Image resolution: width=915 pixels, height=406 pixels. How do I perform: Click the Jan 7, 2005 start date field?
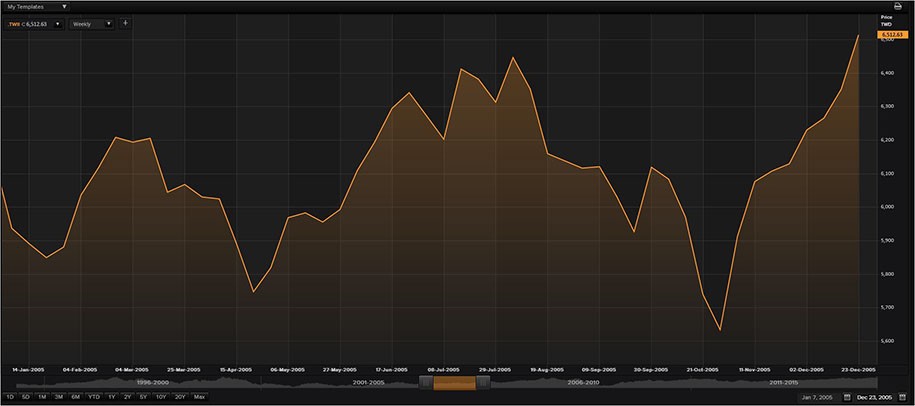[x=819, y=397]
